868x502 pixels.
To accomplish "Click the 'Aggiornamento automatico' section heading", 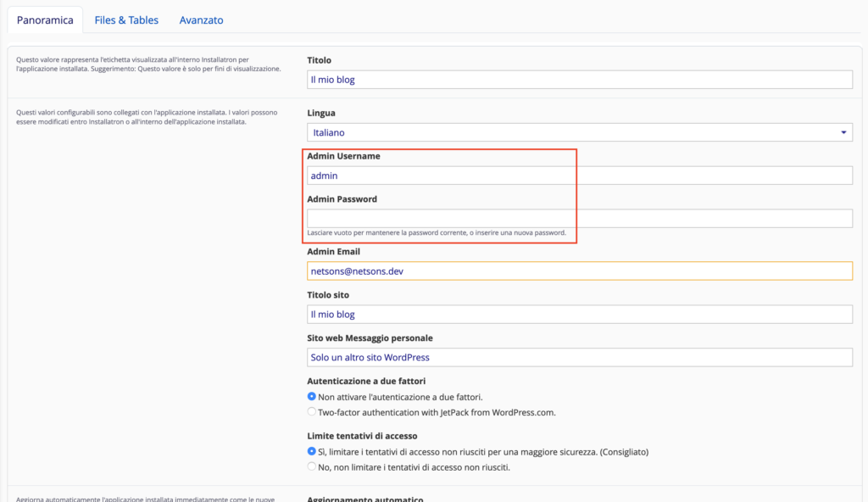I will click(364, 499).
